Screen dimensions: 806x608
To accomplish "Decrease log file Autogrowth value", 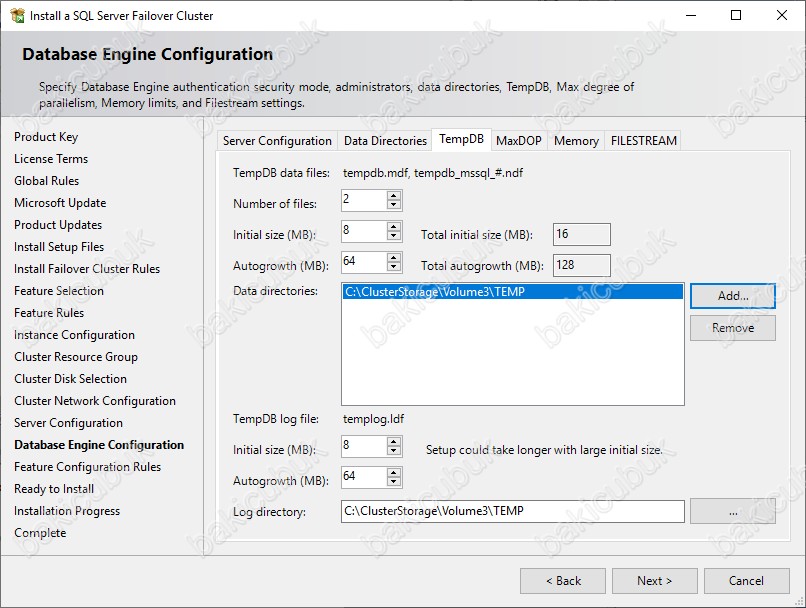I will [x=394, y=482].
